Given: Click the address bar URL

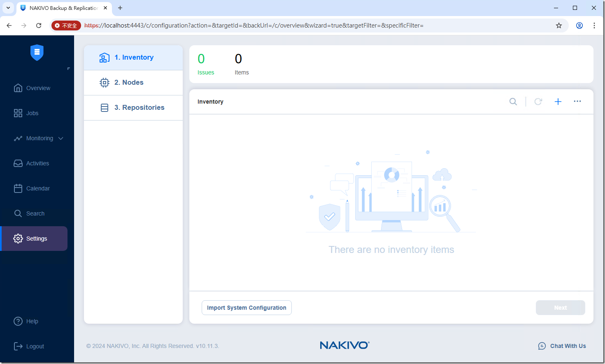Looking at the screenshot, I should pyautogui.click(x=254, y=26).
